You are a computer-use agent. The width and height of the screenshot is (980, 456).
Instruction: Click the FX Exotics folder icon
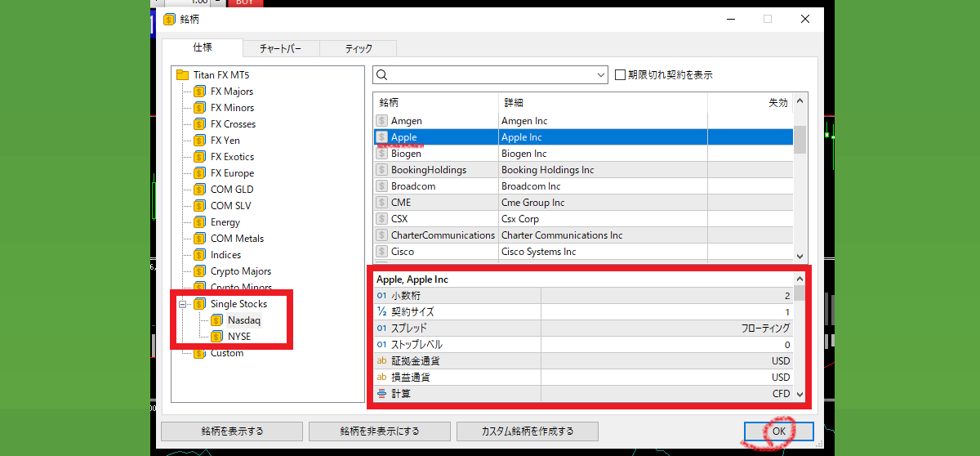[199, 157]
